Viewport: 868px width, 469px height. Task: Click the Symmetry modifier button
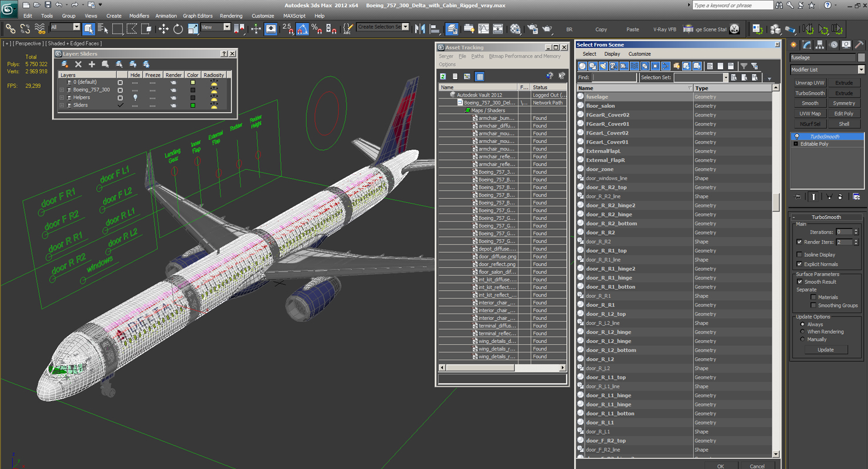[x=844, y=103]
